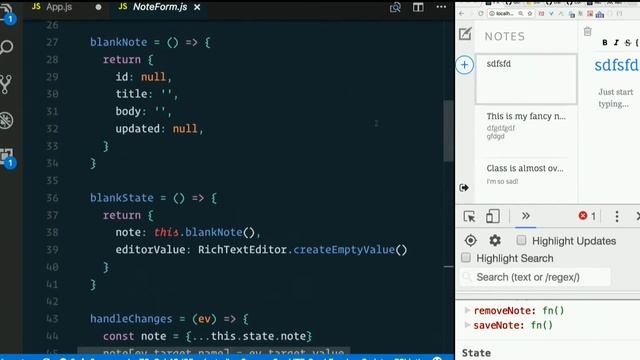Select the NoteForm.js editor tab

tap(160, 7)
